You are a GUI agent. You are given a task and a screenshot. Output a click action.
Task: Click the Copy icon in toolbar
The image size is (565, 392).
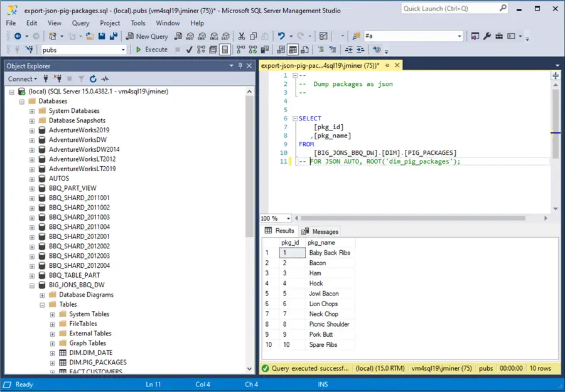pos(254,36)
